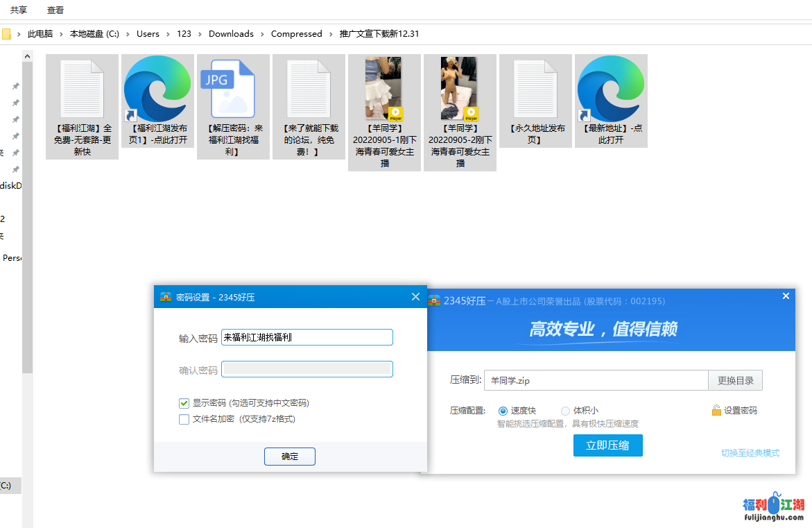Click 切换至经典模式 link

(x=750, y=453)
